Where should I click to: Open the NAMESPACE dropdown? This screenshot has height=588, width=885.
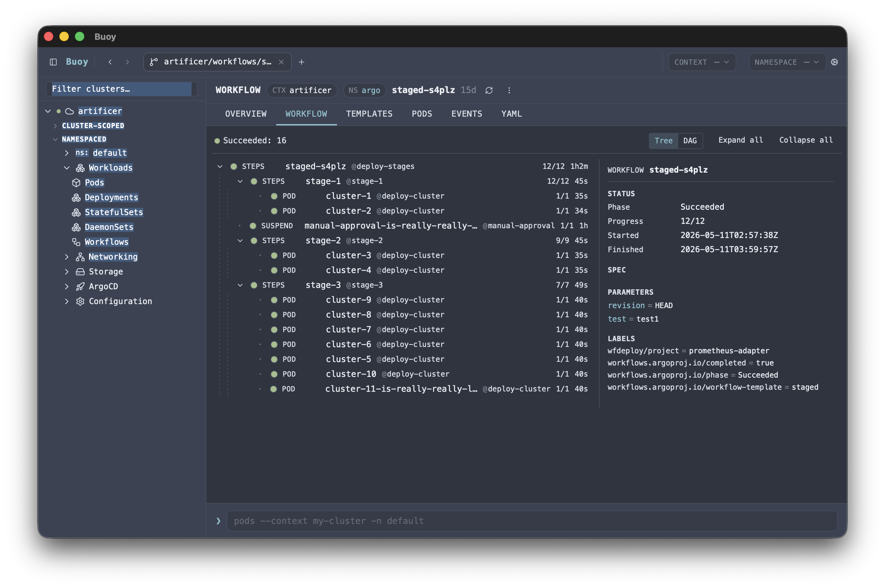pos(787,62)
